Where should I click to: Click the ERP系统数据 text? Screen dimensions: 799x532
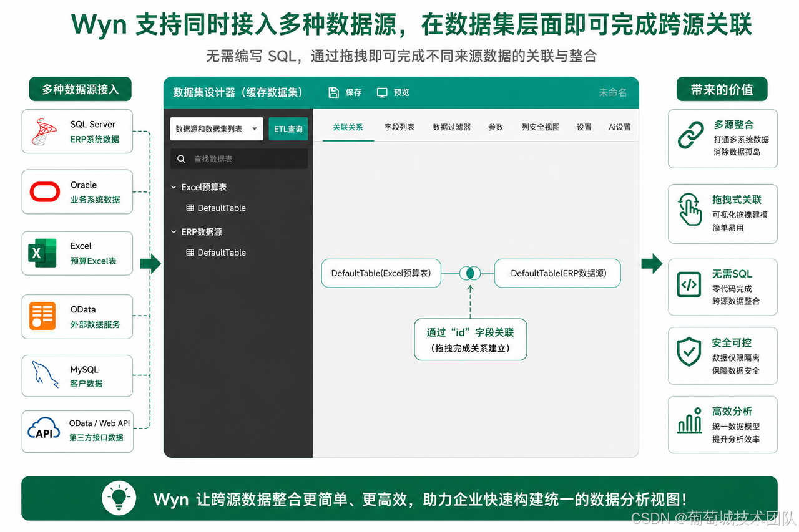pyautogui.click(x=95, y=139)
